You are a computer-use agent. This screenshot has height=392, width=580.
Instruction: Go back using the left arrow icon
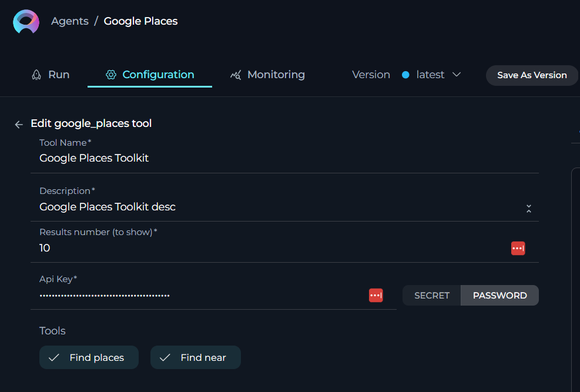click(x=19, y=125)
